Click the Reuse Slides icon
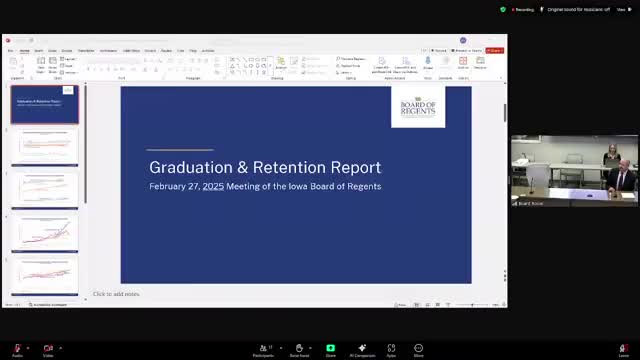Screen dimensions: 640x360 (53, 65)
